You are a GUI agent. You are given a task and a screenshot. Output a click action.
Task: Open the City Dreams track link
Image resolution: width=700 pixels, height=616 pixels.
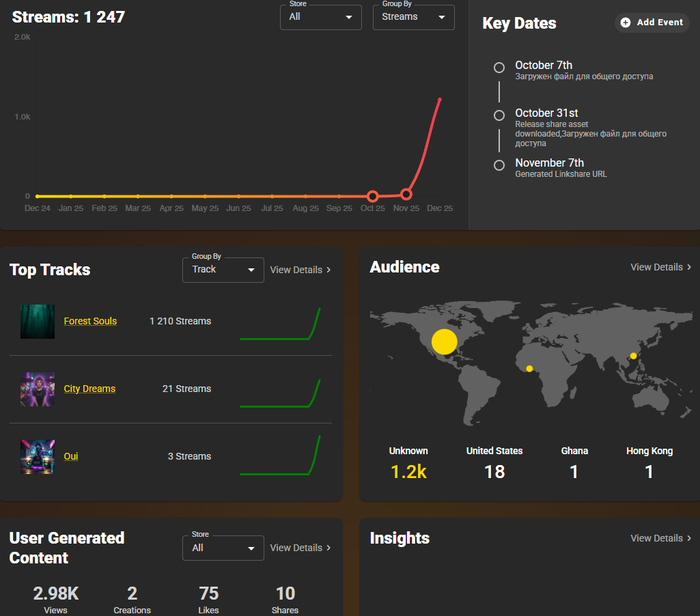[x=89, y=389]
